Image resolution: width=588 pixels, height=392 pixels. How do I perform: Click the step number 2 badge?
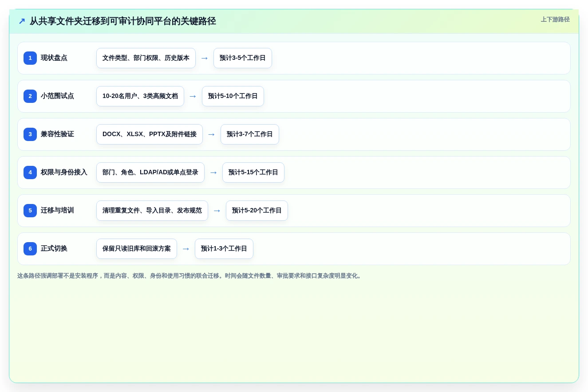[30, 96]
